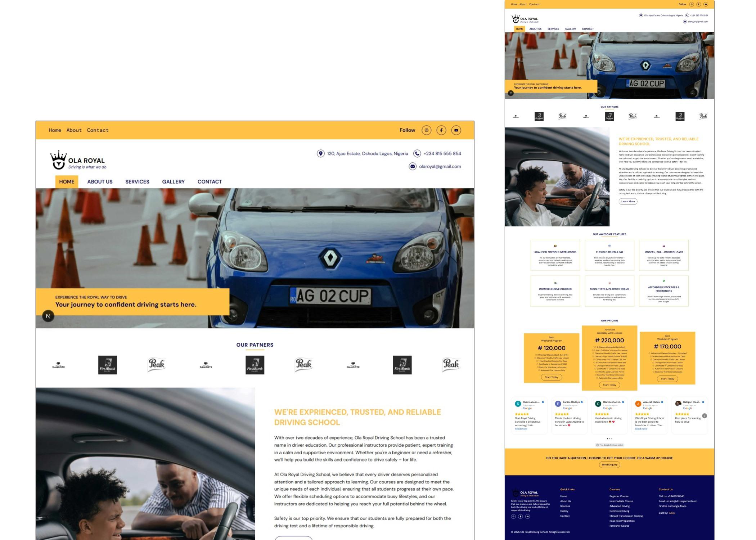Screen dimensions: 756x540
Task: Click Apex link next to Built by
Action: click(672, 513)
